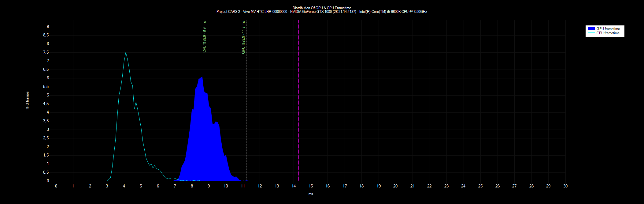Click the x-axis tick label "7"

175,186
